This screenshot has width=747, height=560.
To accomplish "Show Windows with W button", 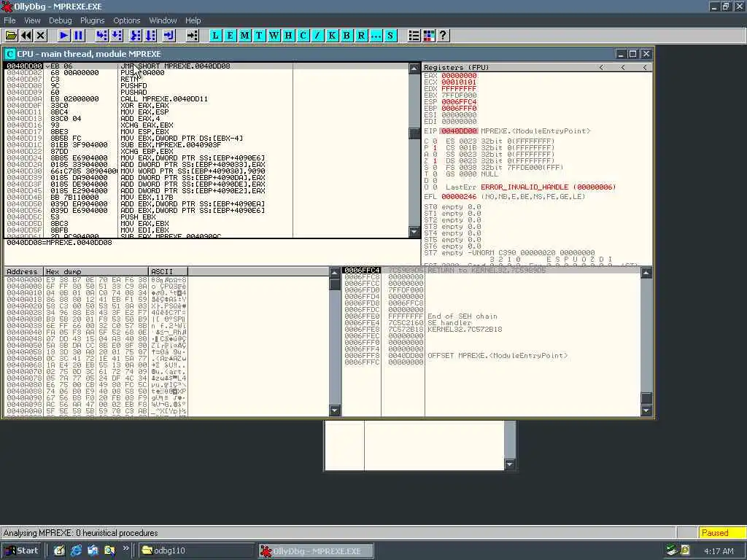I will (274, 35).
